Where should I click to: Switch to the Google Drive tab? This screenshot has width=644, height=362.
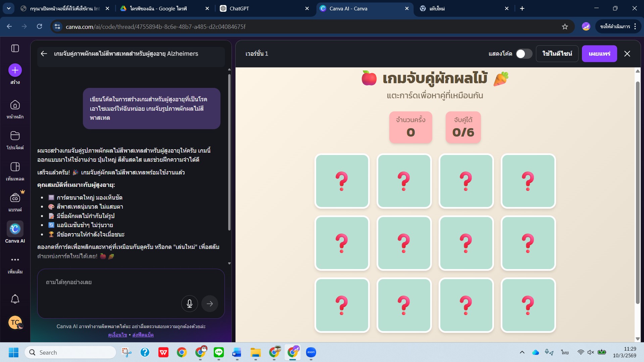click(164, 8)
